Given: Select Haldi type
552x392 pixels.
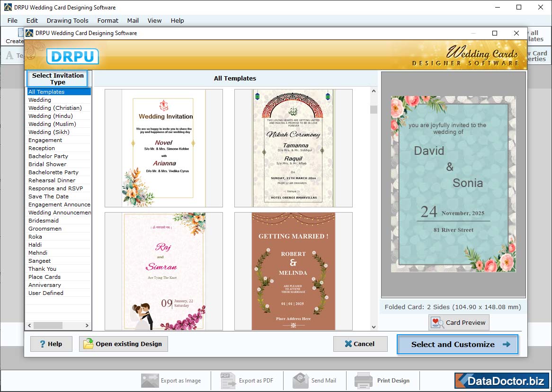Looking at the screenshot, I should coord(59,245).
